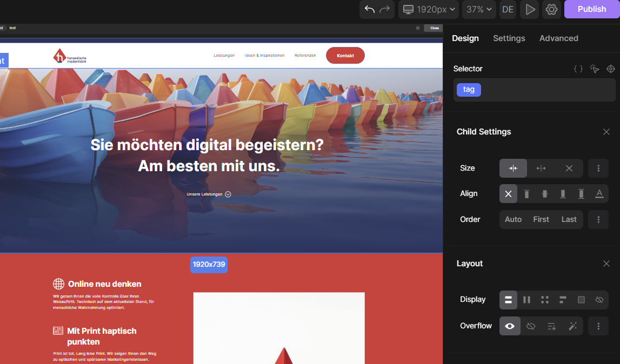This screenshot has width=620, height=364.
Task: Close the Layout section
Action: click(x=606, y=264)
